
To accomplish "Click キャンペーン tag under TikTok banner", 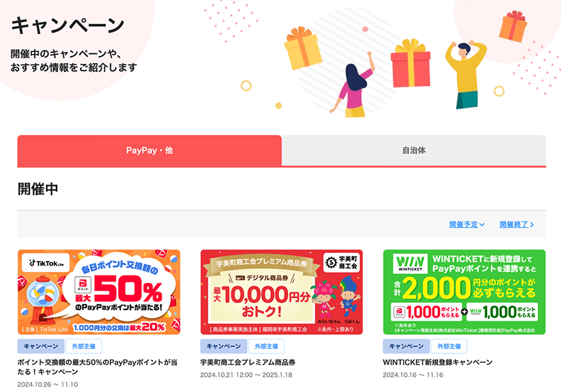I will pos(41,346).
